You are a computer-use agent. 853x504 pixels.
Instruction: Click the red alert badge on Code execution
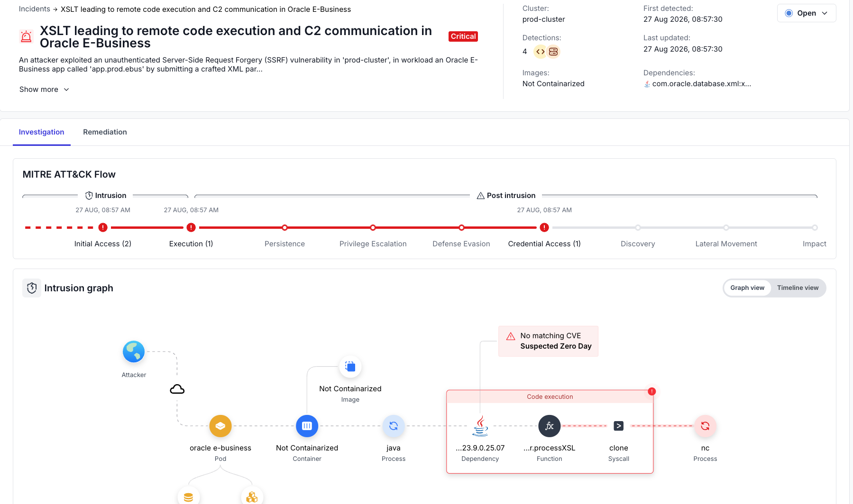click(x=652, y=391)
